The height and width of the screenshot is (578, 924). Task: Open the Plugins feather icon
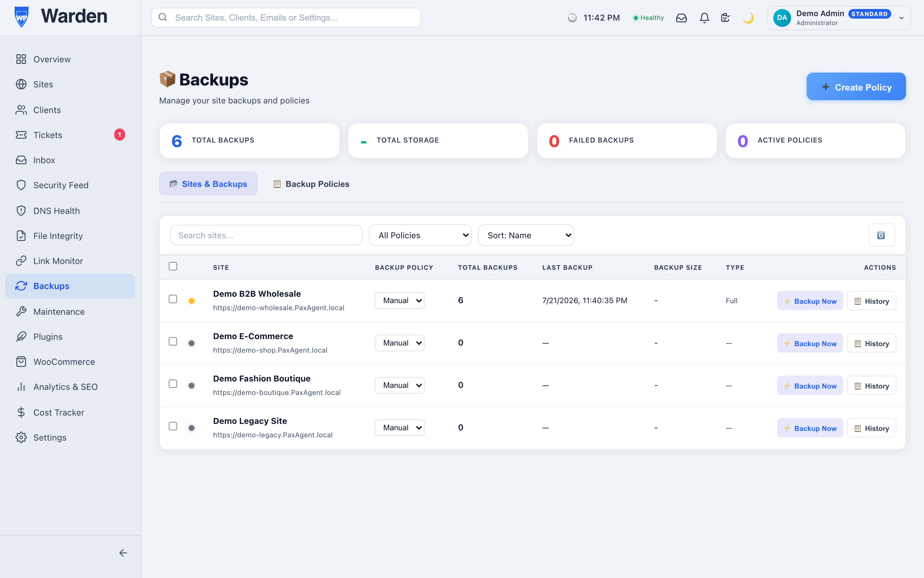click(21, 337)
